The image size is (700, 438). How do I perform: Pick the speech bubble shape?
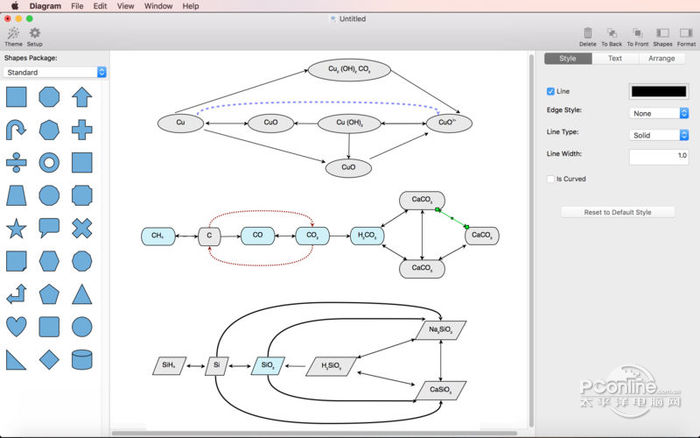tap(49, 228)
